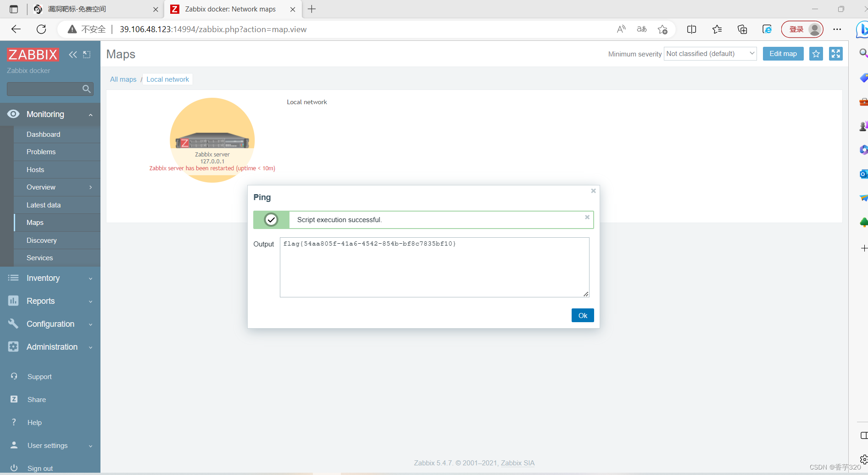Image resolution: width=868 pixels, height=475 pixels.
Task: Click the Output text area
Action: click(434, 267)
